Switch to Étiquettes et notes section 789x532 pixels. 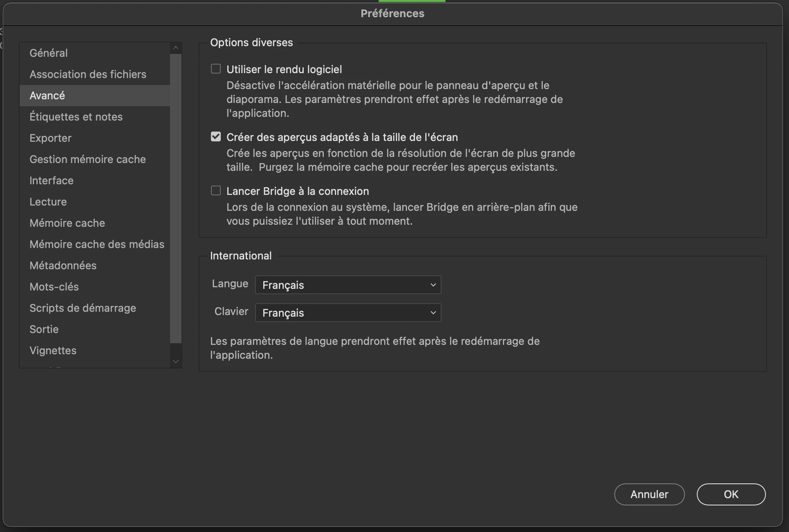tap(76, 117)
